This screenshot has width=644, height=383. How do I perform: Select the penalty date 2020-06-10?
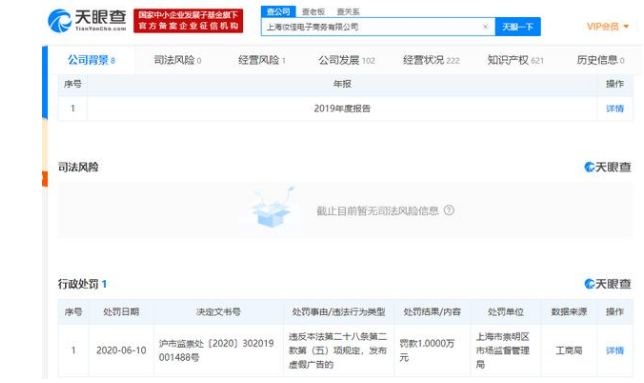click(121, 350)
